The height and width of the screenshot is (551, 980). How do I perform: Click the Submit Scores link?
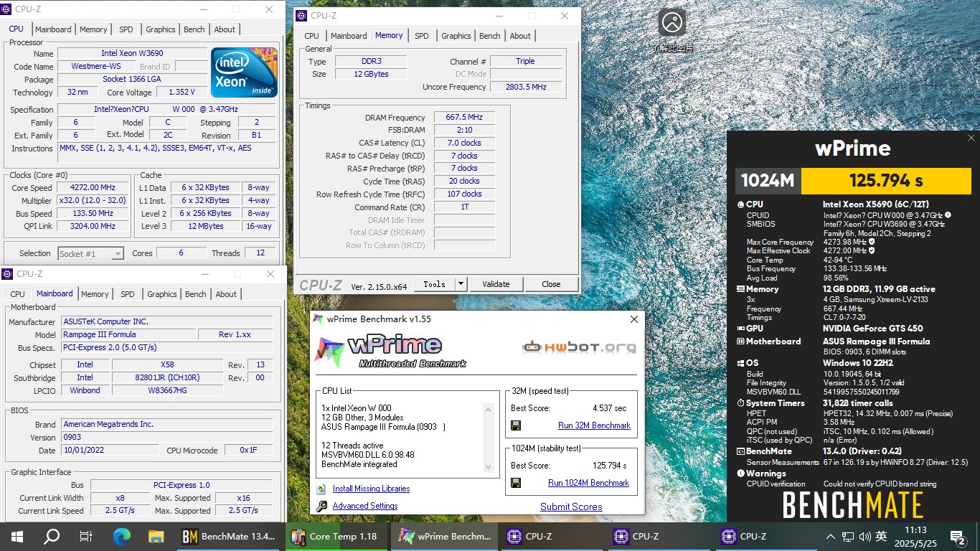click(x=571, y=507)
